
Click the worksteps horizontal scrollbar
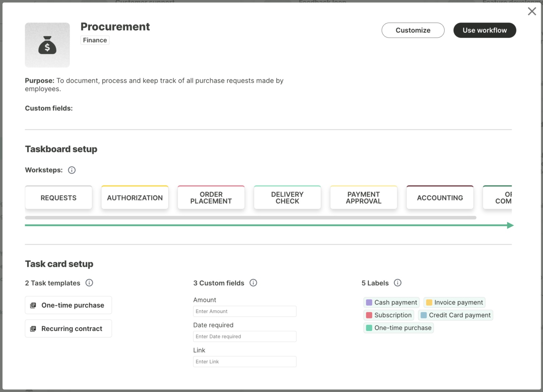tap(250, 218)
